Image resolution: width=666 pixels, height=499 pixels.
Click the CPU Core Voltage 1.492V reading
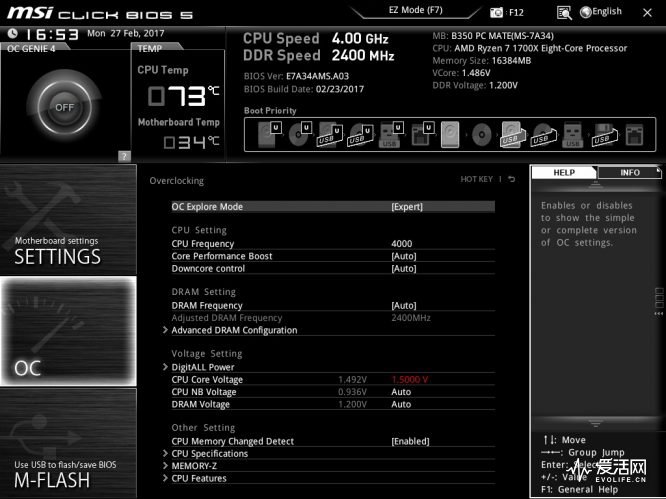[x=352, y=379]
